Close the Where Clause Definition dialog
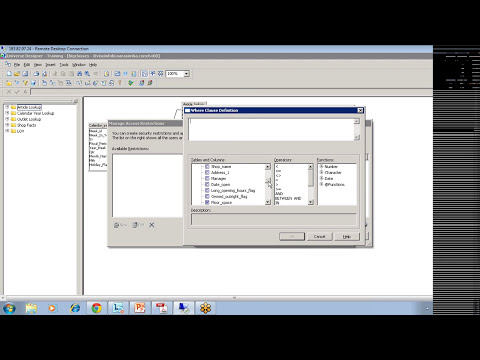Screen dimensions: 480x360 click(x=360, y=110)
